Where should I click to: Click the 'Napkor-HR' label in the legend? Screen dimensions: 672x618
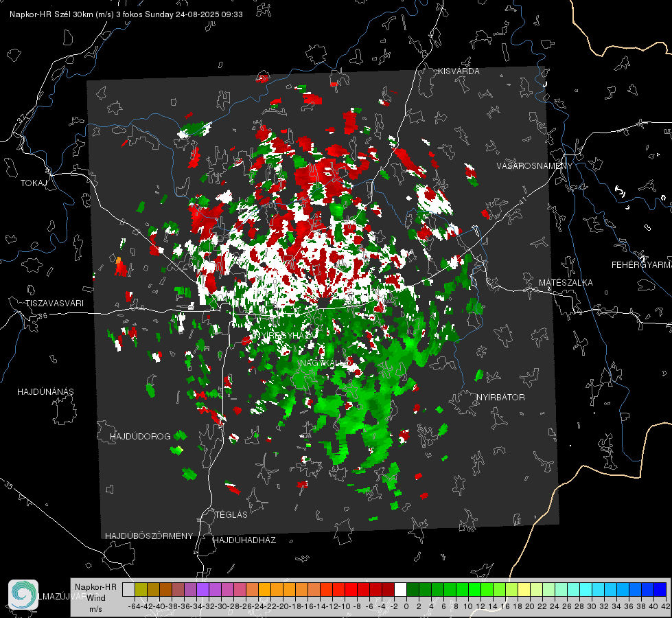[x=95, y=587]
